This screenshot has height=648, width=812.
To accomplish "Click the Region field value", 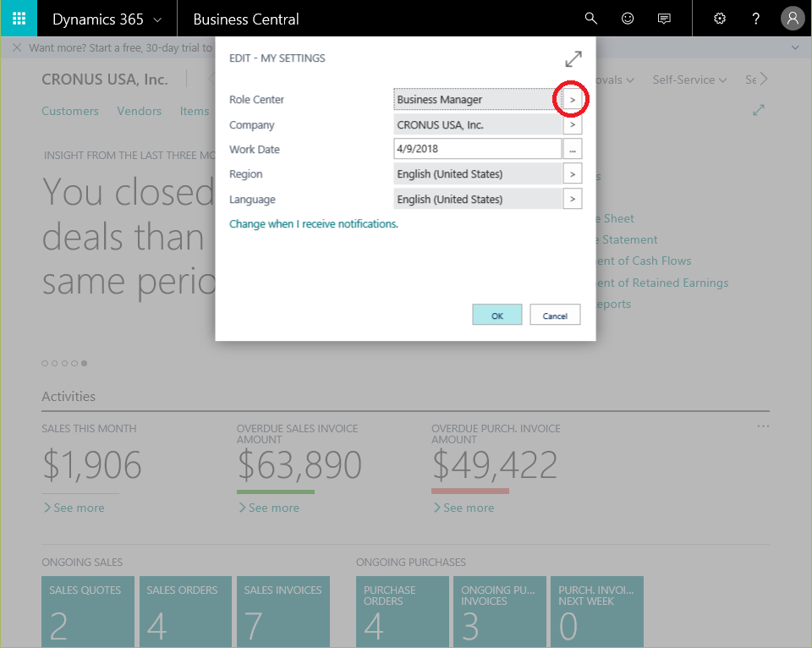I will (477, 174).
